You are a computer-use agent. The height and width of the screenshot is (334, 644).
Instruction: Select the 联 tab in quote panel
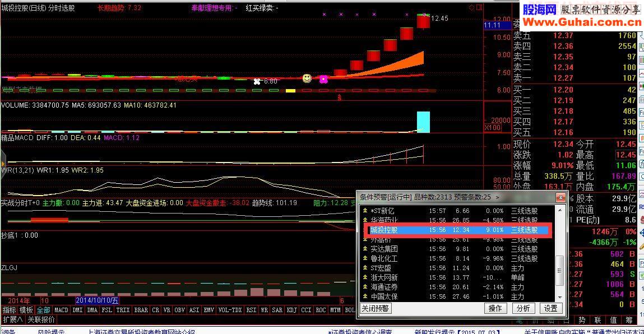point(597,320)
